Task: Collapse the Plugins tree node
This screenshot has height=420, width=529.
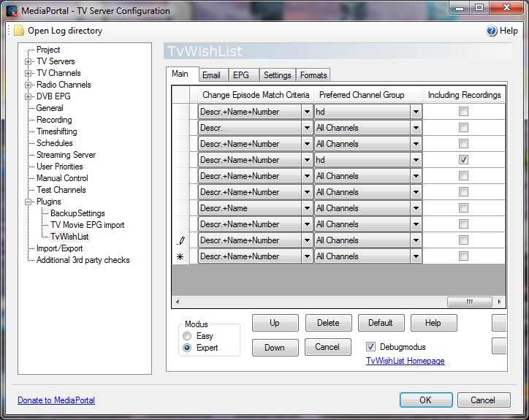Action: click(28, 202)
